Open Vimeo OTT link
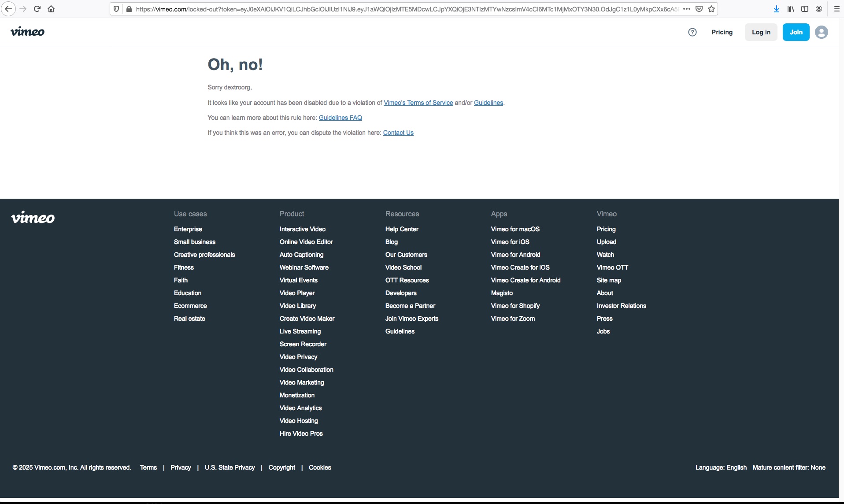This screenshot has height=504, width=844. tap(613, 267)
